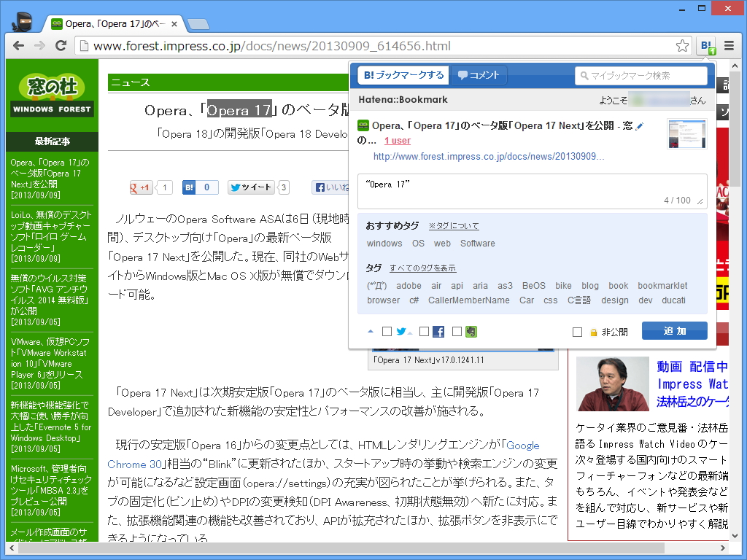
Task: Reload the page with refresh icon
Action: click(x=61, y=46)
